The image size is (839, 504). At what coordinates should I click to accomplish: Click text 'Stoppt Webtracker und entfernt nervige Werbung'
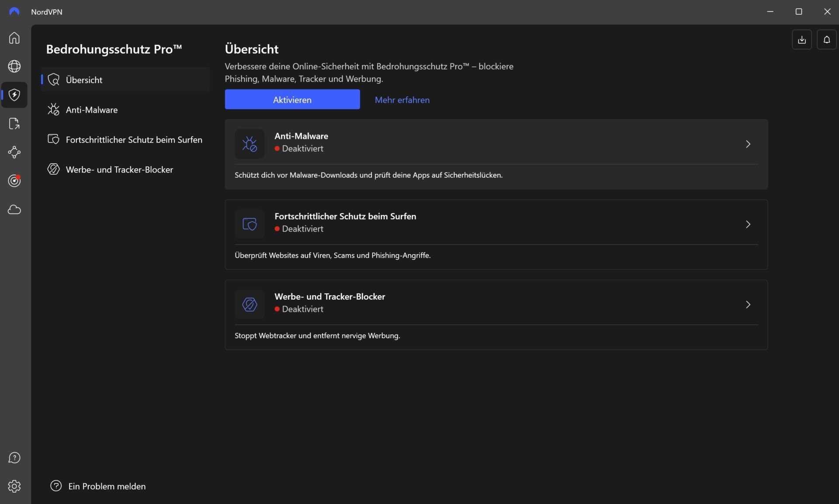click(x=317, y=336)
